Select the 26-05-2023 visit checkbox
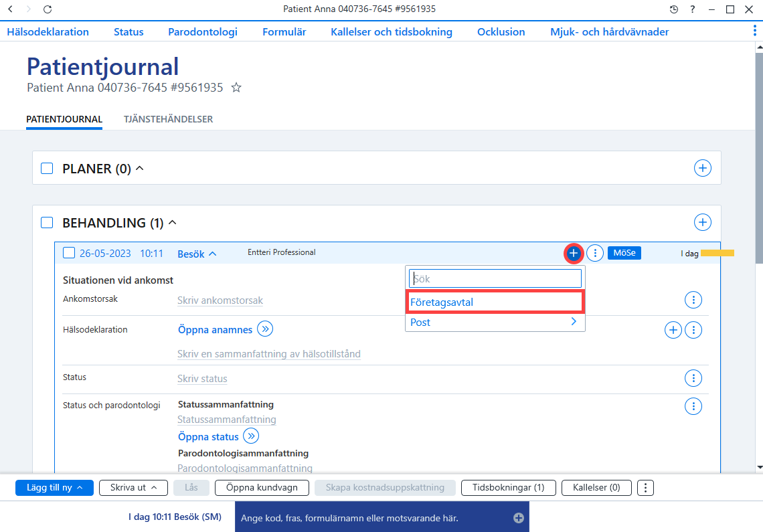This screenshot has width=763, height=532. coord(69,253)
